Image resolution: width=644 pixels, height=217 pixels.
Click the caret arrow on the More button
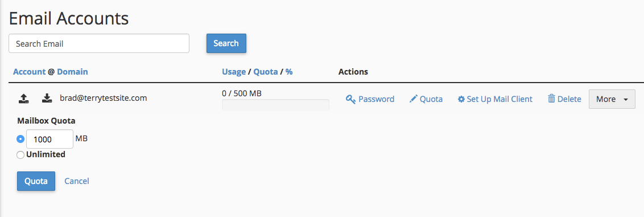626,100
